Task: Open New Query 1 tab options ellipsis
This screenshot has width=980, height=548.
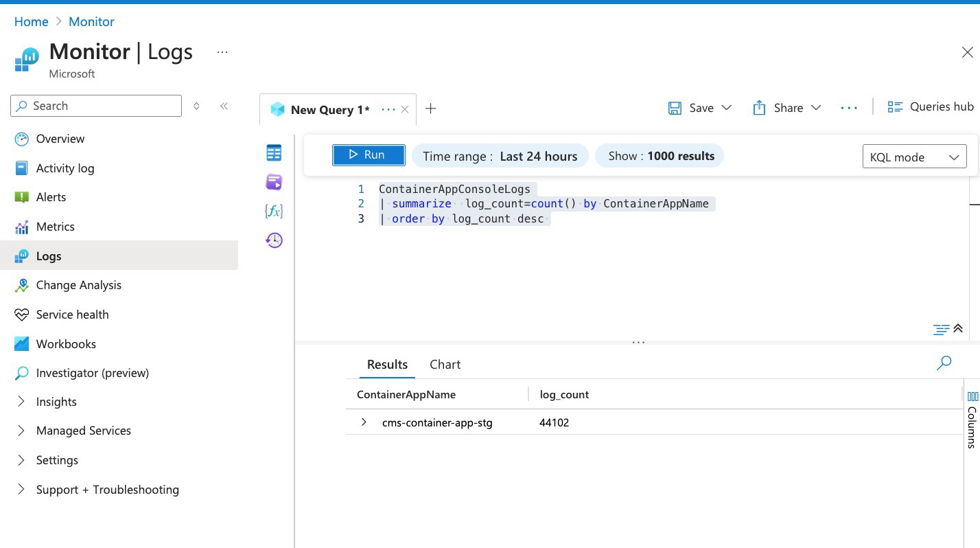Action: click(x=388, y=109)
